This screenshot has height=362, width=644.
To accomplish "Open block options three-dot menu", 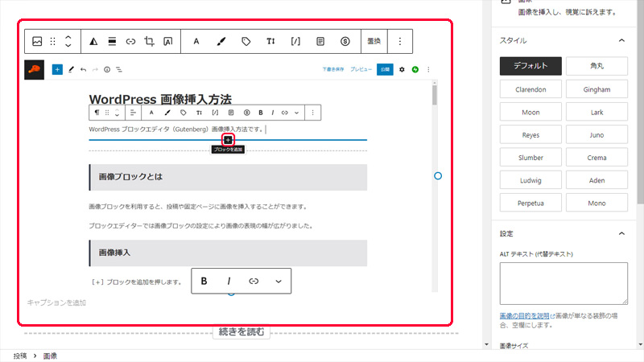I will click(x=399, y=41).
